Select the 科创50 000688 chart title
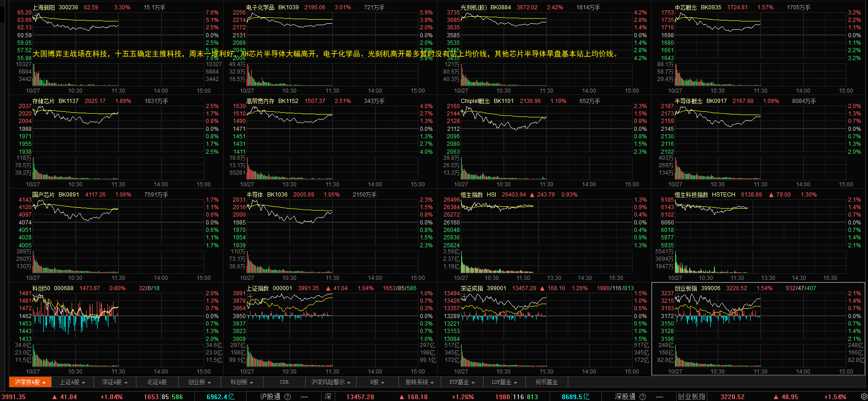The height and width of the screenshot is (401, 868). (53, 288)
